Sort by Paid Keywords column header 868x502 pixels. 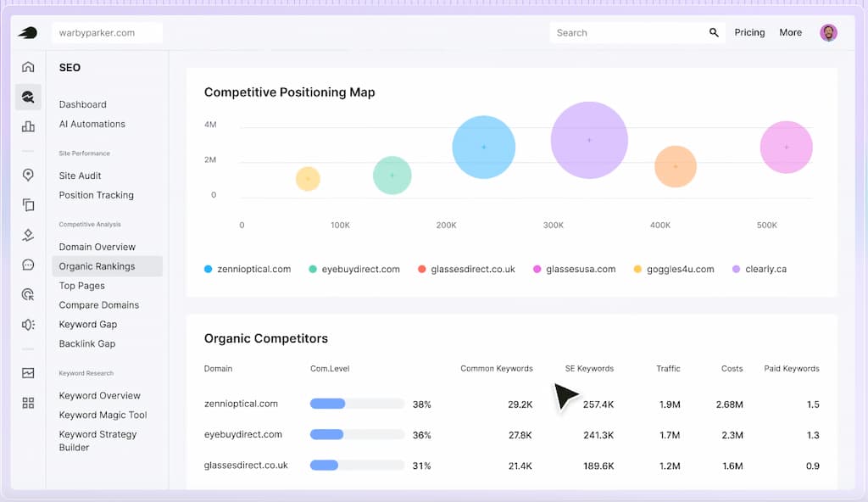(x=792, y=369)
